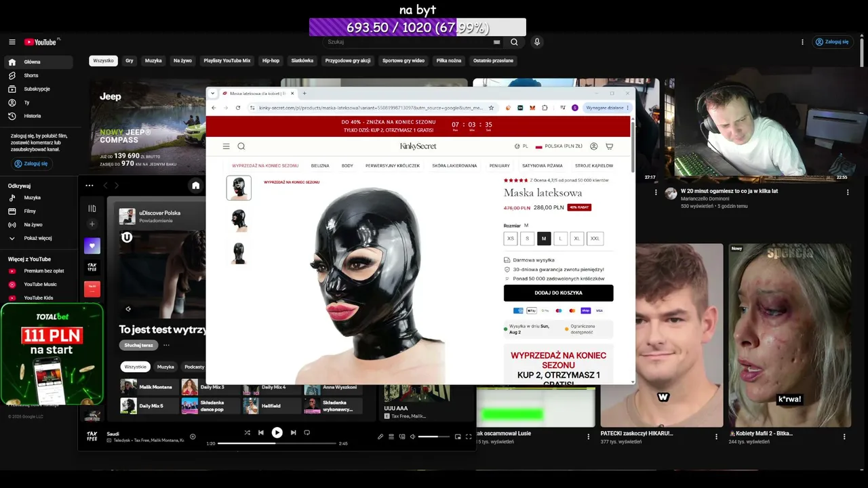Select size M

[544, 239]
